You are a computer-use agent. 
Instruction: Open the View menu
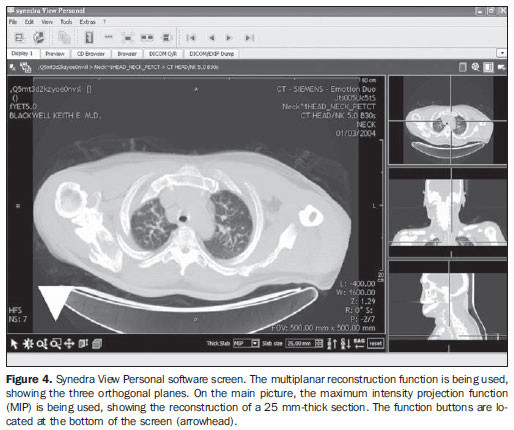pyautogui.click(x=47, y=22)
